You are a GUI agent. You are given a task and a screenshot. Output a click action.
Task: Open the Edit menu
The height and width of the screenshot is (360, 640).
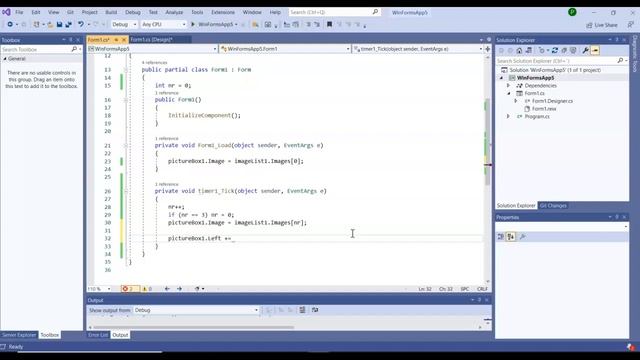(36, 12)
